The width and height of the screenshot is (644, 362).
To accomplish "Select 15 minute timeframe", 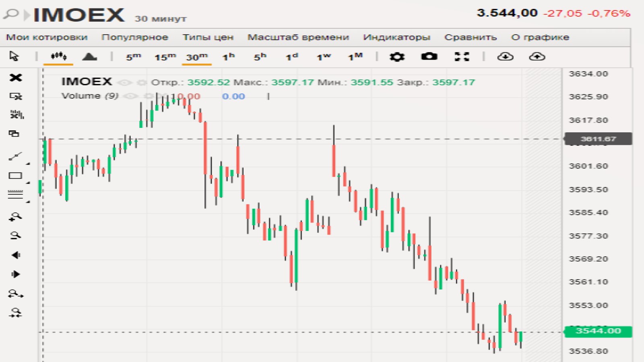I will click(x=165, y=57).
